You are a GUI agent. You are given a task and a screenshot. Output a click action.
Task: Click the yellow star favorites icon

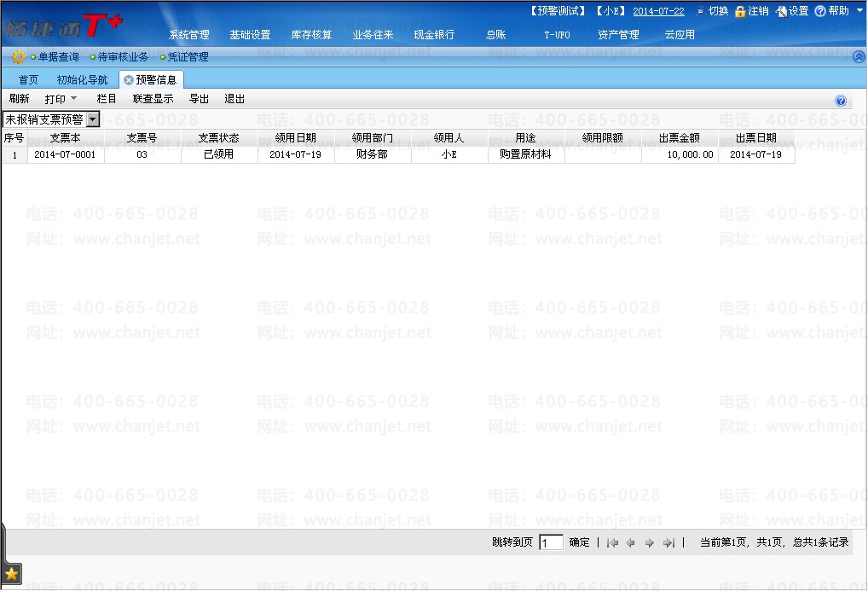pyautogui.click(x=12, y=574)
